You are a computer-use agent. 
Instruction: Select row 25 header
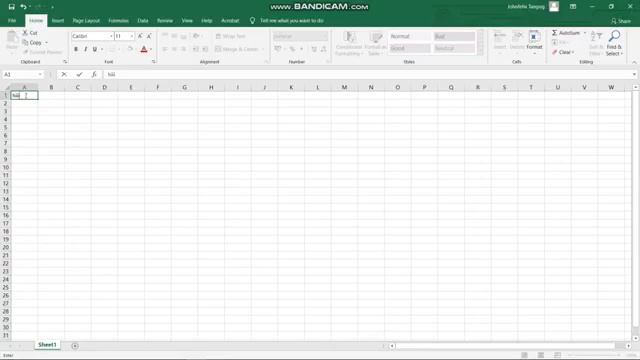5,287
